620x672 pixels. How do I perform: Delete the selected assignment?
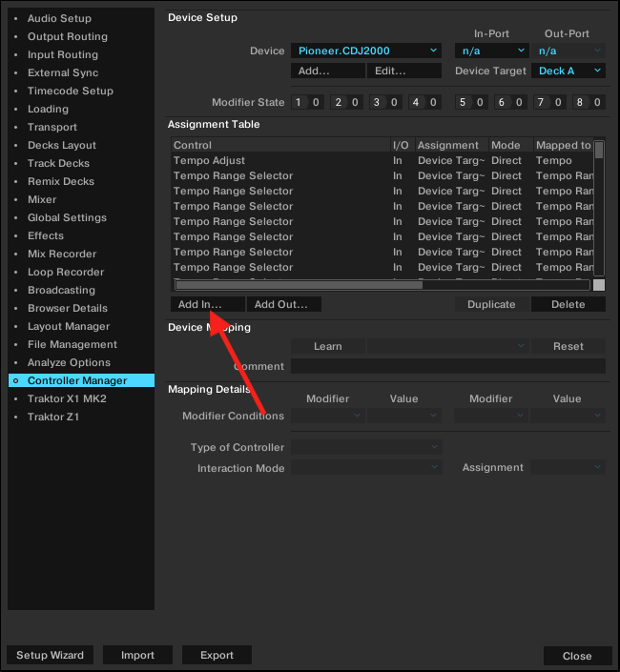[x=568, y=304]
